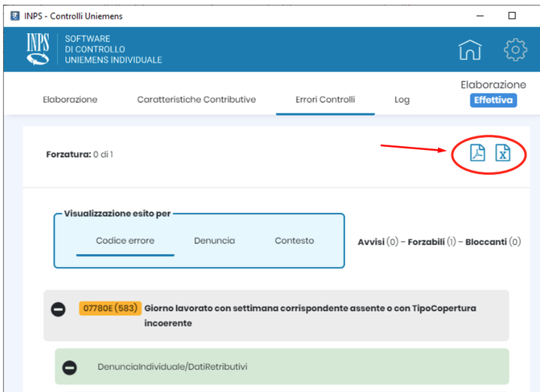View results by Denuncia
This screenshot has width=540, height=392.
(214, 241)
